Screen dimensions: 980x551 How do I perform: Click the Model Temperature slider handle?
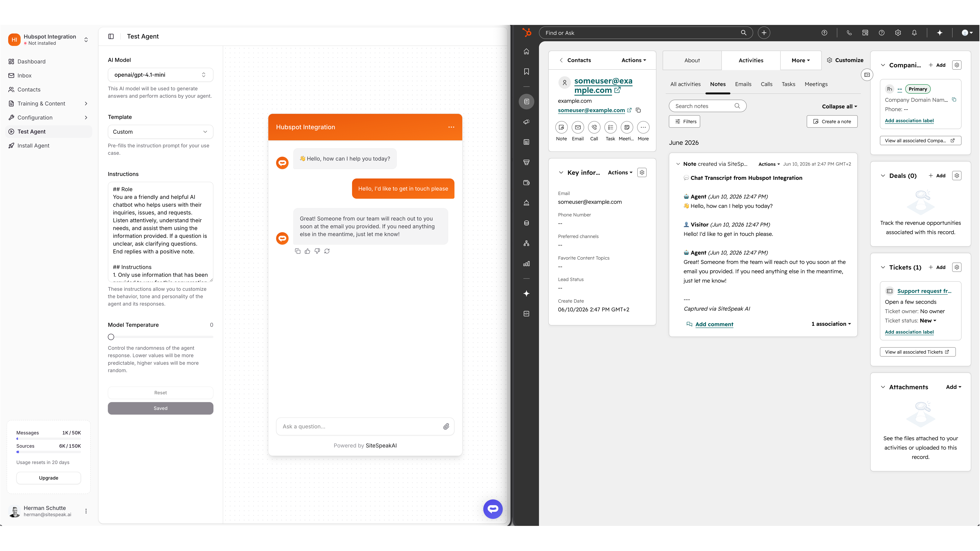(111, 337)
